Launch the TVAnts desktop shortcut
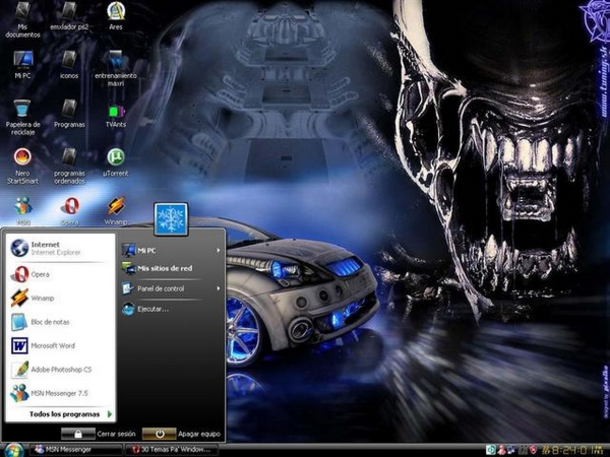 [x=116, y=116]
